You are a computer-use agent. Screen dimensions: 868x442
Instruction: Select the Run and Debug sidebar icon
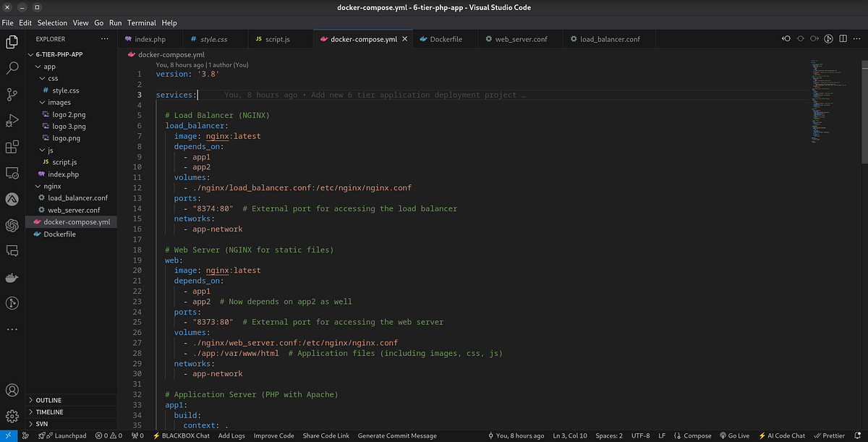12,121
